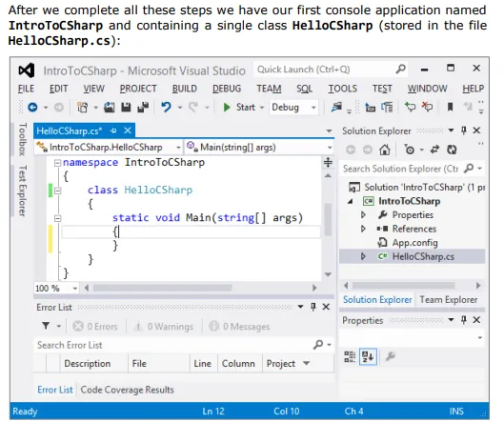The image size is (504, 422).
Task: Collapse the class HelloCSharp code block
Action: pyautogui.click(x=57, y=191)
